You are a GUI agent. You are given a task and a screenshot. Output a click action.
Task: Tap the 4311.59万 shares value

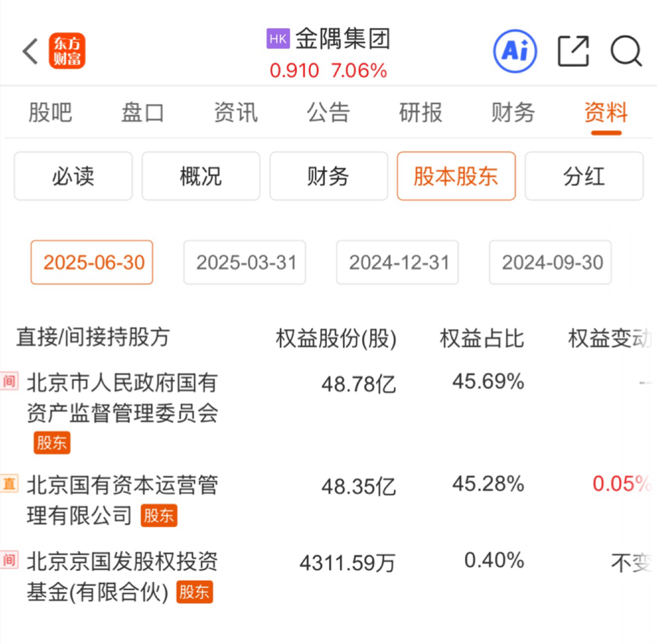(348, 563)
